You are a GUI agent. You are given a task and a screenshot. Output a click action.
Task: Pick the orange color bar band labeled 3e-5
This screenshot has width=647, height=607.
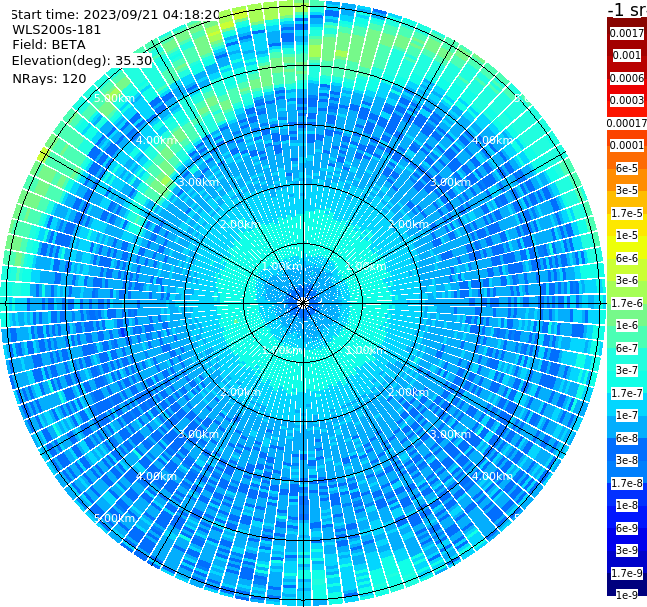[x=627, y=190]
